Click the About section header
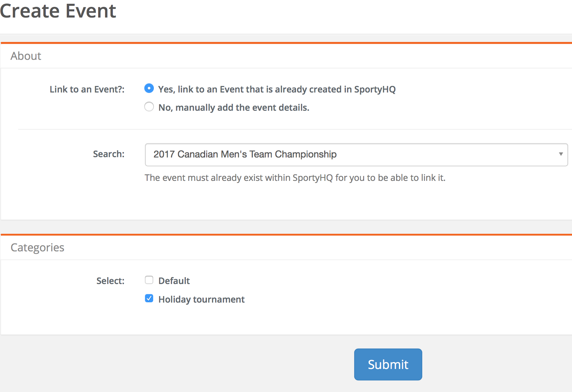The width and height of the screenshot is (572, 392). pos(26,56)
